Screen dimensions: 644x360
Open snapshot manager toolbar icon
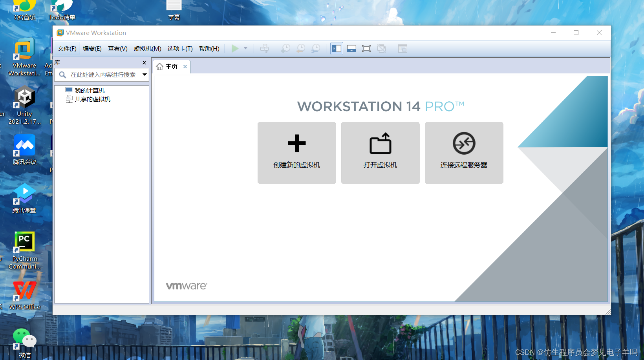point(316,49)
